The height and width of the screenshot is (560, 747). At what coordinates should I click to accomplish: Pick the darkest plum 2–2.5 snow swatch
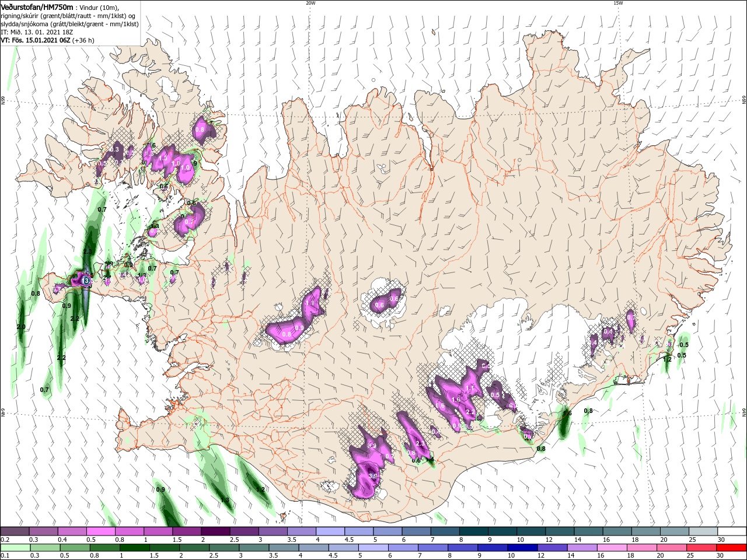(216, 531)
